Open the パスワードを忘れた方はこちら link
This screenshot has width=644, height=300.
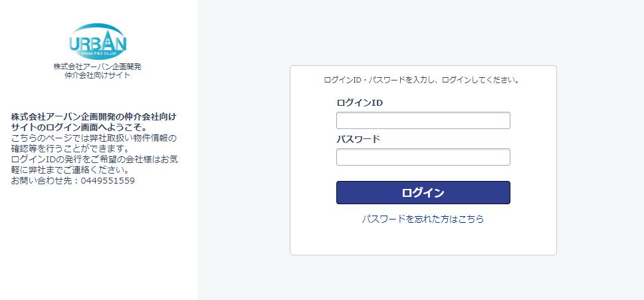click(423, 219)
